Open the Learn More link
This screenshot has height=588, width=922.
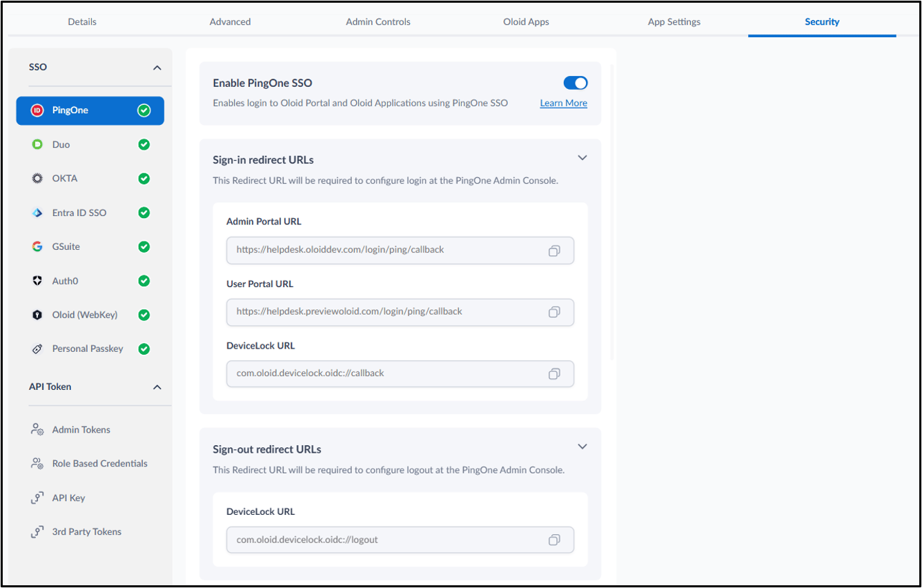[563, 103]
